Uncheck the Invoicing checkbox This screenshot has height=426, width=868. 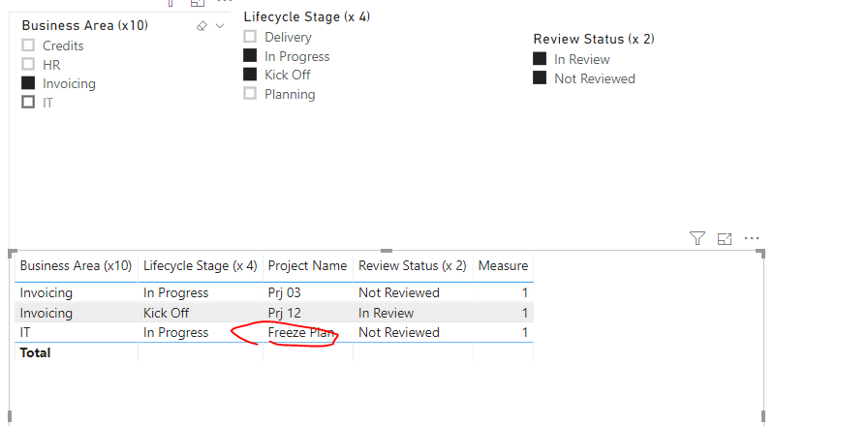[28, 83]
